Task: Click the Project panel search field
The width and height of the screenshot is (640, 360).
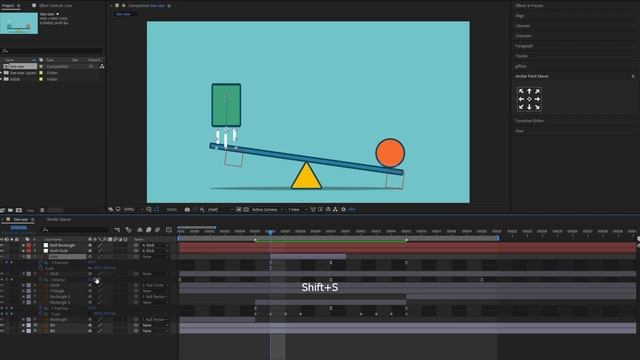Action: (52, 51)
